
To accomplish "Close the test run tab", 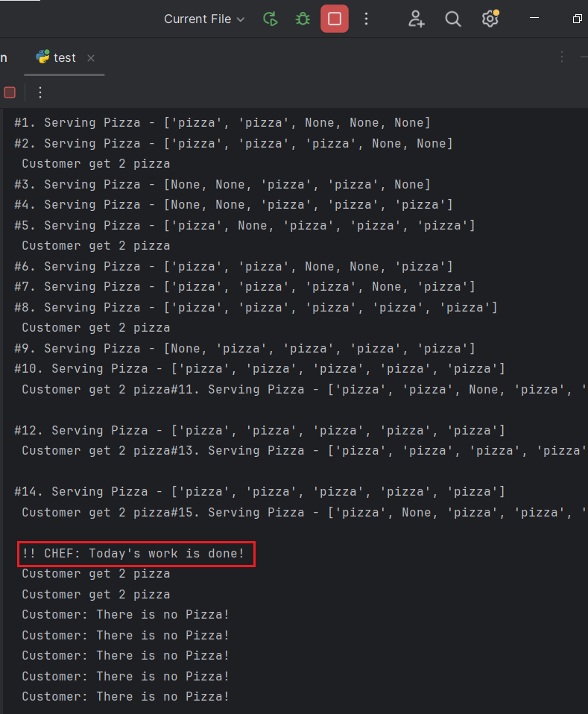I will (91, 58).
